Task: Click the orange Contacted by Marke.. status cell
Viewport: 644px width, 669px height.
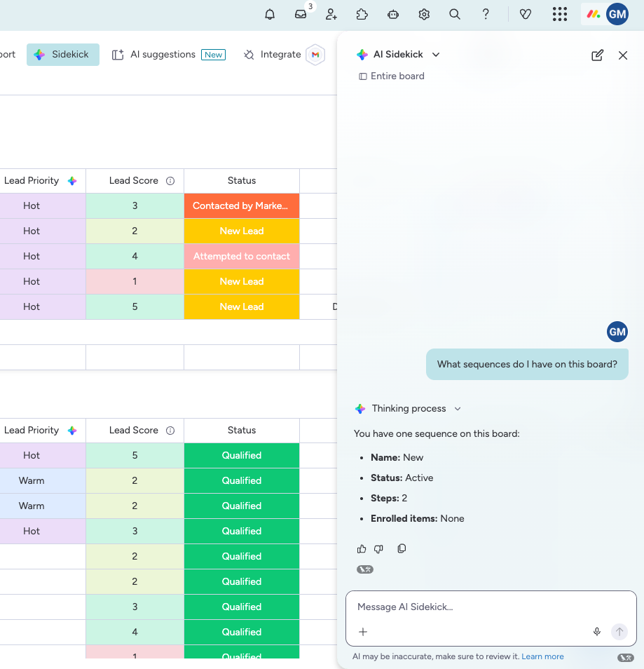Action: [241, 205]
